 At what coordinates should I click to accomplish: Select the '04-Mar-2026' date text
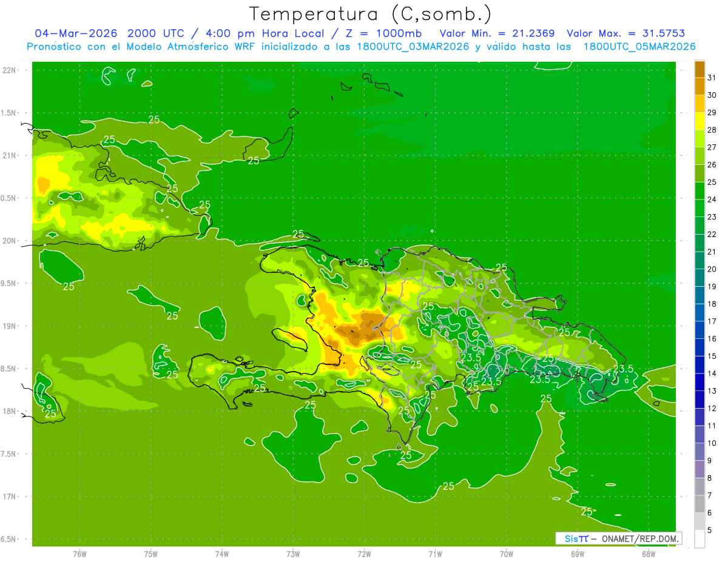(x=77, y=33)
